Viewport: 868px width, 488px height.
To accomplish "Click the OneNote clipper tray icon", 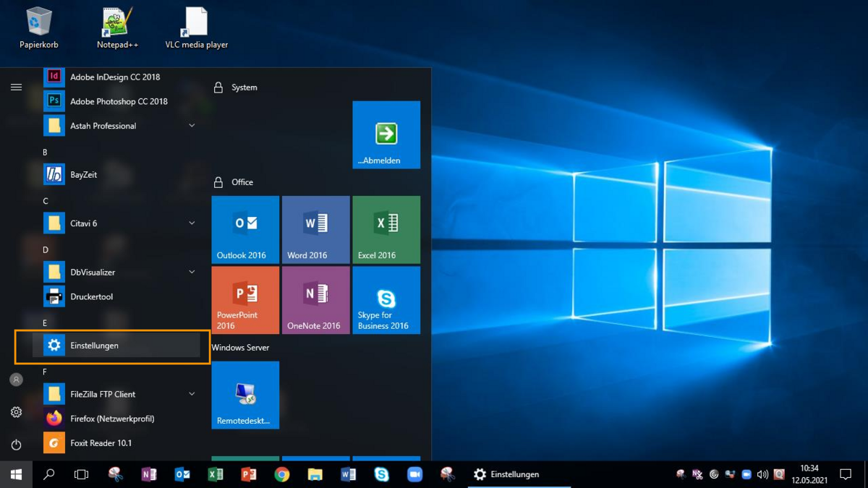I will click(697, 475).
